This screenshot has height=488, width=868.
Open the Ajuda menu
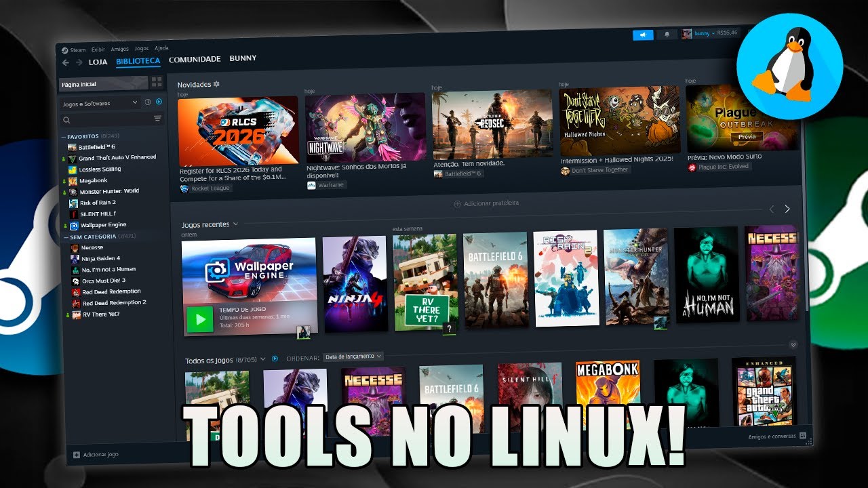tap(161, 48)
